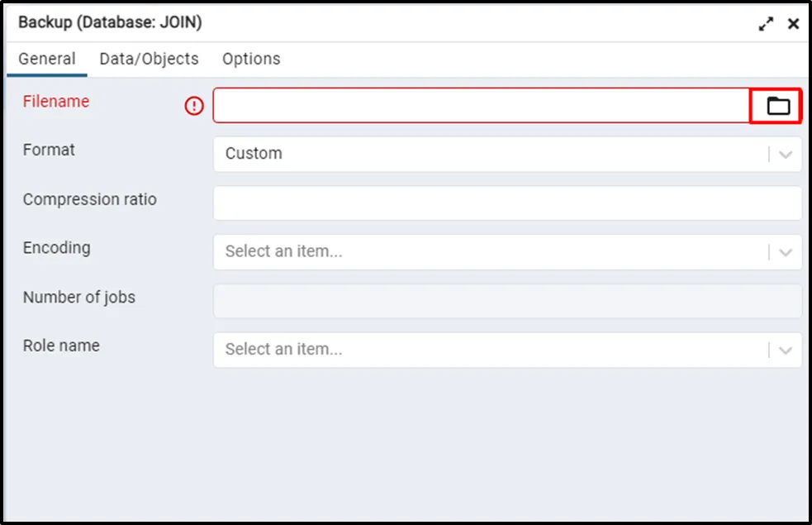Image resolution: width=812 pixels, height=525 pixels.
Task: Open the file browser folder icon
Action: pyautogui.click(x=778, y=106)
